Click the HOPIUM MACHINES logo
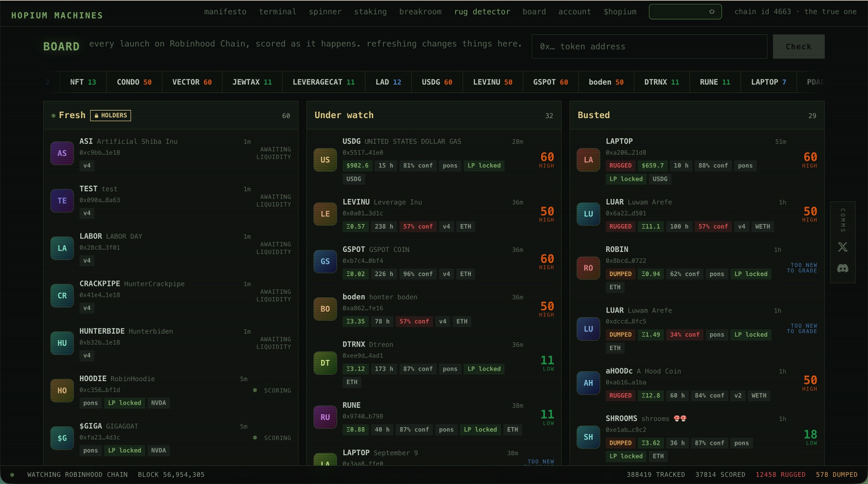This screenshot has width=868, height=484. pos(57,16)
